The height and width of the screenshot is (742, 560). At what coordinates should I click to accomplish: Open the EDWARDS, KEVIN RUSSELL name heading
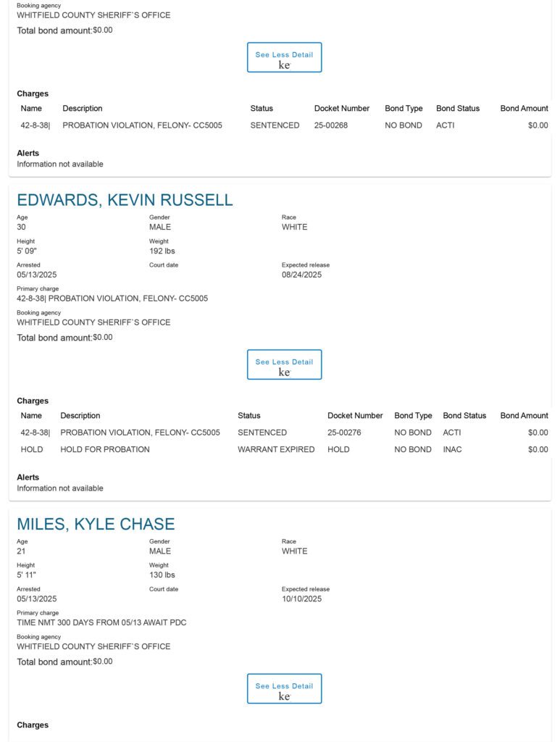[x=125, y=200]
